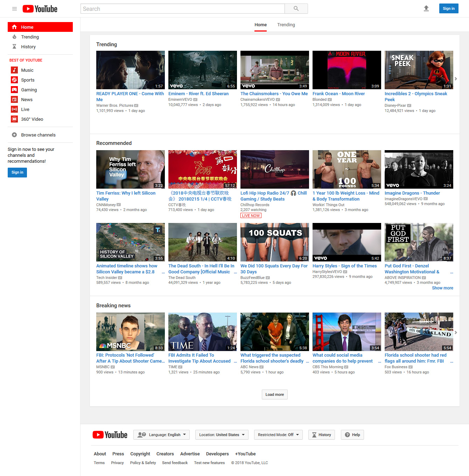Click into the Search input field

[x=182, y=9]
